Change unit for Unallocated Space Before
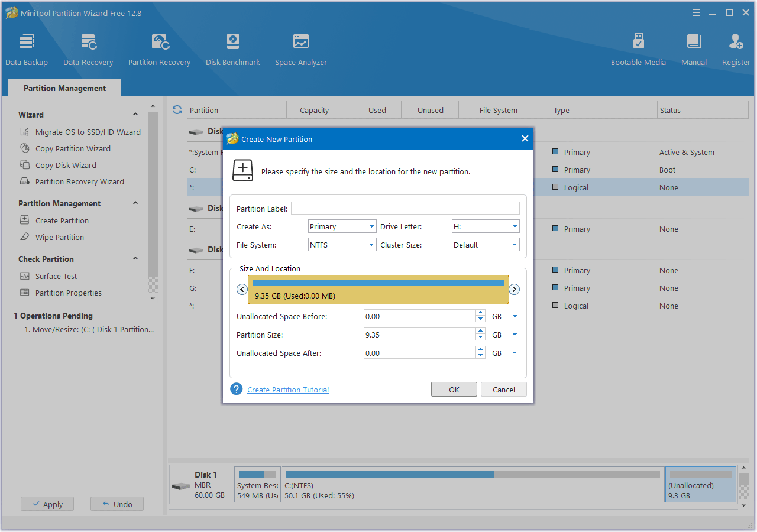 click(515, 317)
